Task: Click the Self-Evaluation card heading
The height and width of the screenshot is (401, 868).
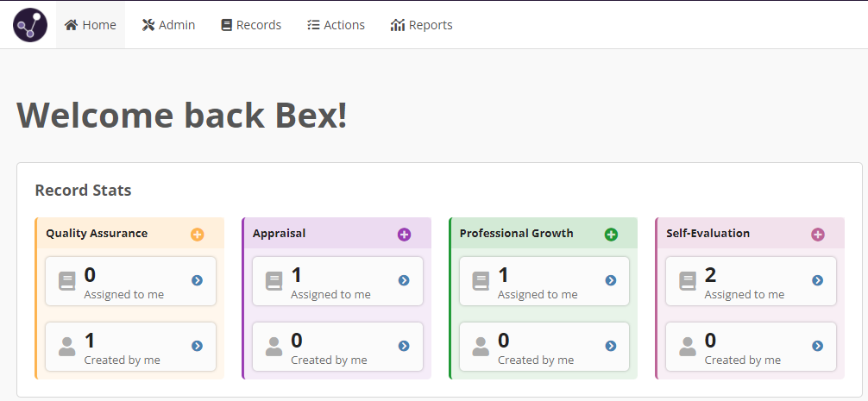Action: pos(708,233)
